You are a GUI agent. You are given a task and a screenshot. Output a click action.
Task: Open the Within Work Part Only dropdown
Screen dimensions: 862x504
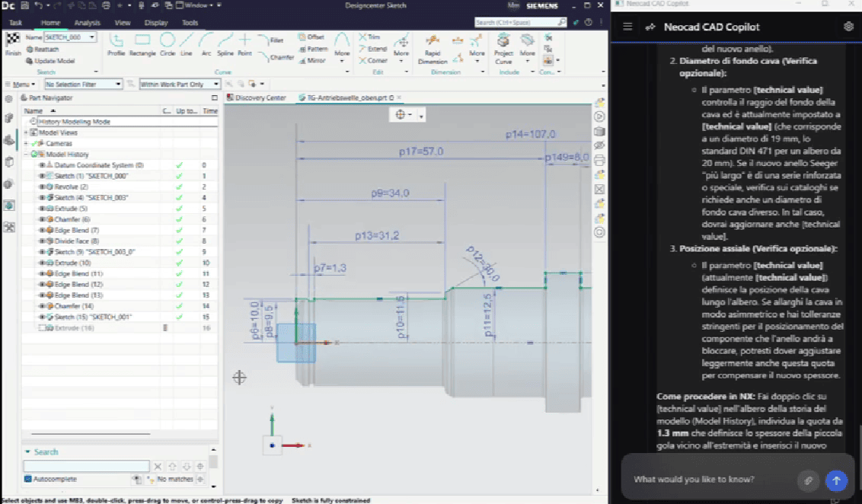[179, 84]
